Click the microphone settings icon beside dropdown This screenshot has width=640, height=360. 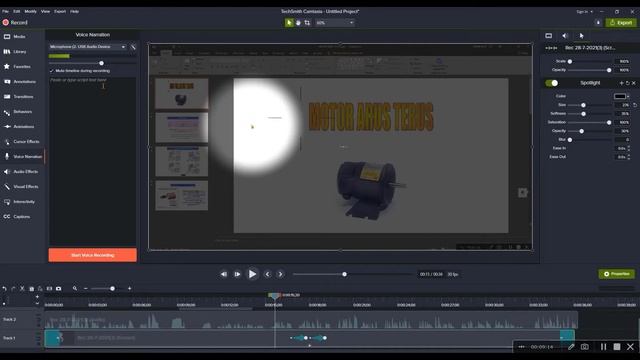(133, 47)
